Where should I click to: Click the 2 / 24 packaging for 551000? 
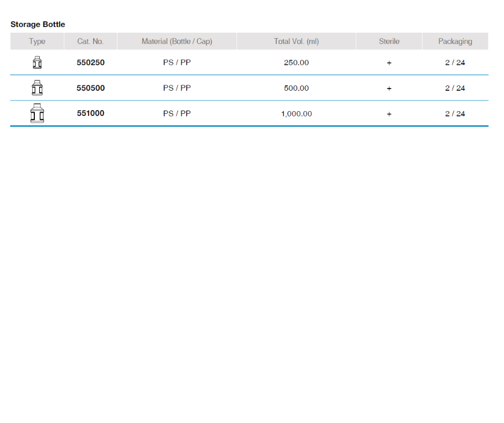(x=455, y=114)
